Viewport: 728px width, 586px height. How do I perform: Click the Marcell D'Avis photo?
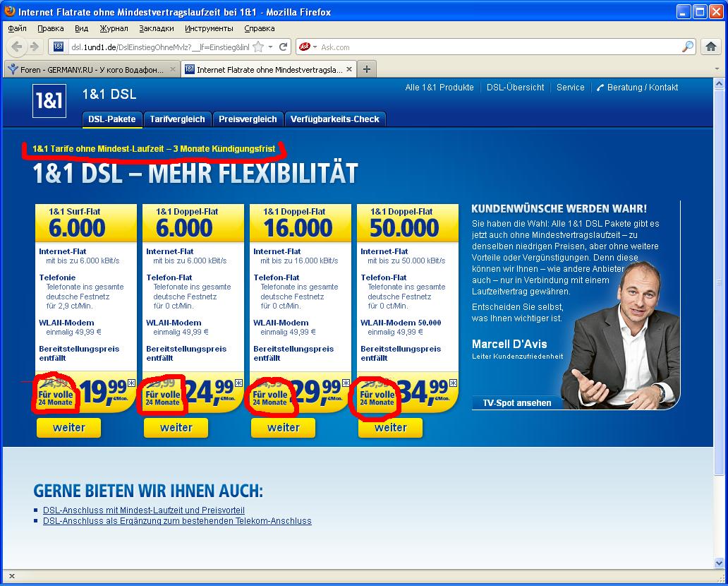point(624,334)
